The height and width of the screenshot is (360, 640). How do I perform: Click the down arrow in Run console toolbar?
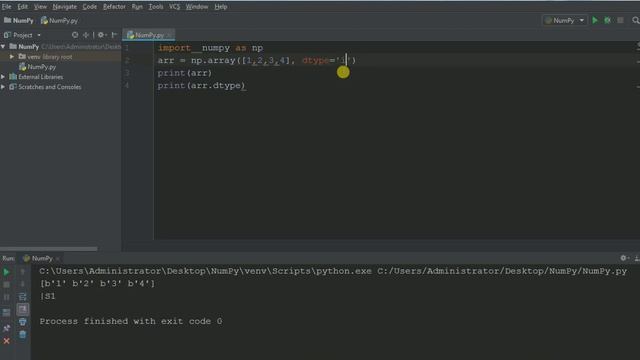[22, 284]
